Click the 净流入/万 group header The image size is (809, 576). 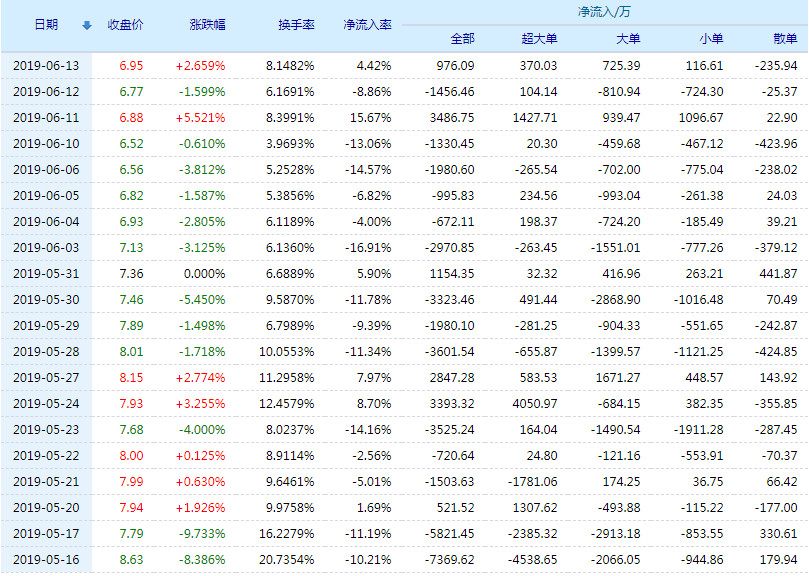tap(604, 11)
